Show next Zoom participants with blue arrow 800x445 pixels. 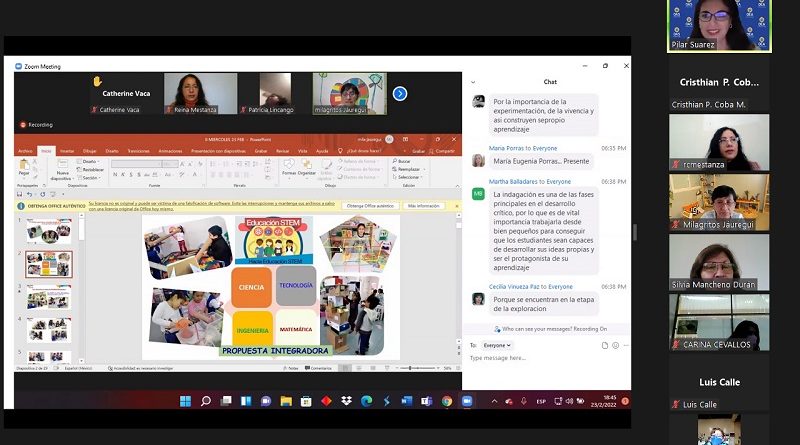click(400, 94)
